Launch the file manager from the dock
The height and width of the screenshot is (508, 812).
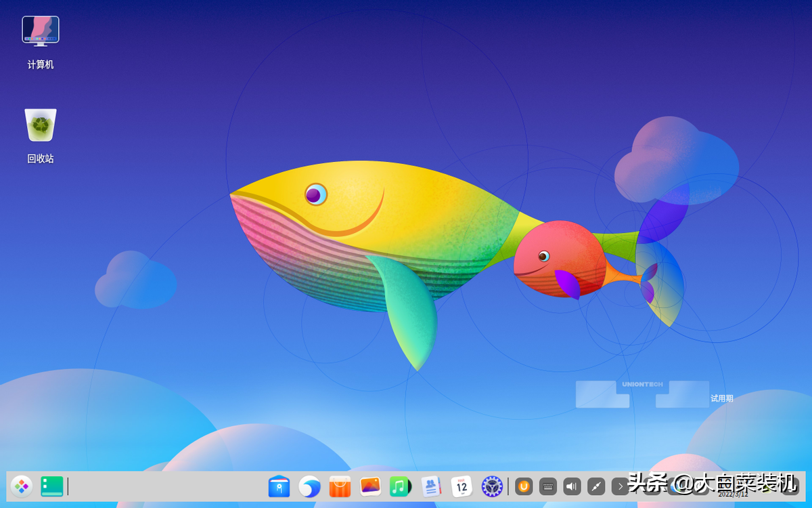tap(279, 486)
